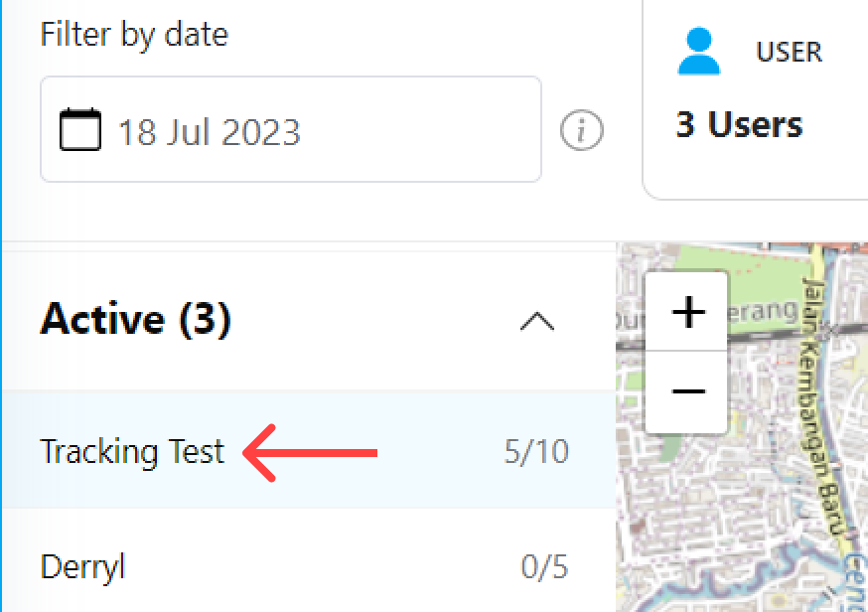Viewport: 868px width, 612px height.
Task: Click the calendar icon in date filter
Action: pyautogui.click(x=80, y=130)
